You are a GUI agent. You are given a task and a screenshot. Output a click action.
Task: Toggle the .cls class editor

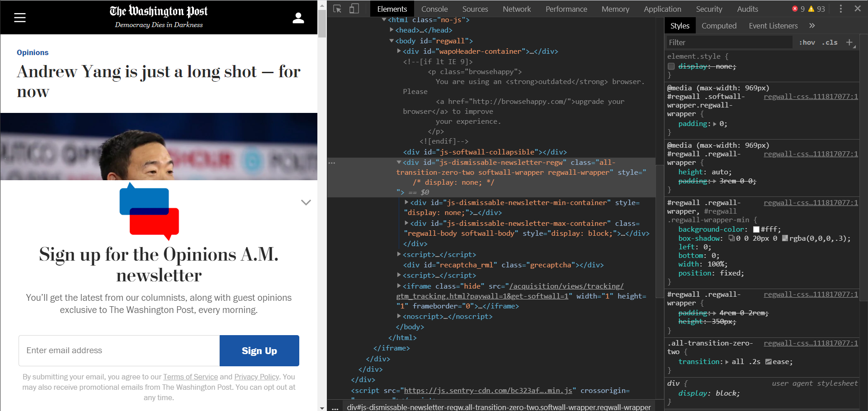click(x=830, y=42)
